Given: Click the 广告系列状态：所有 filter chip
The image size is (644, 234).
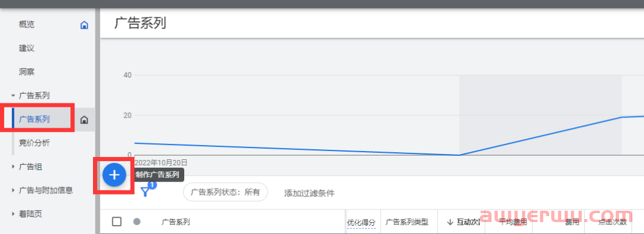Looking at the screenshot, I should (x=225, y=192).
